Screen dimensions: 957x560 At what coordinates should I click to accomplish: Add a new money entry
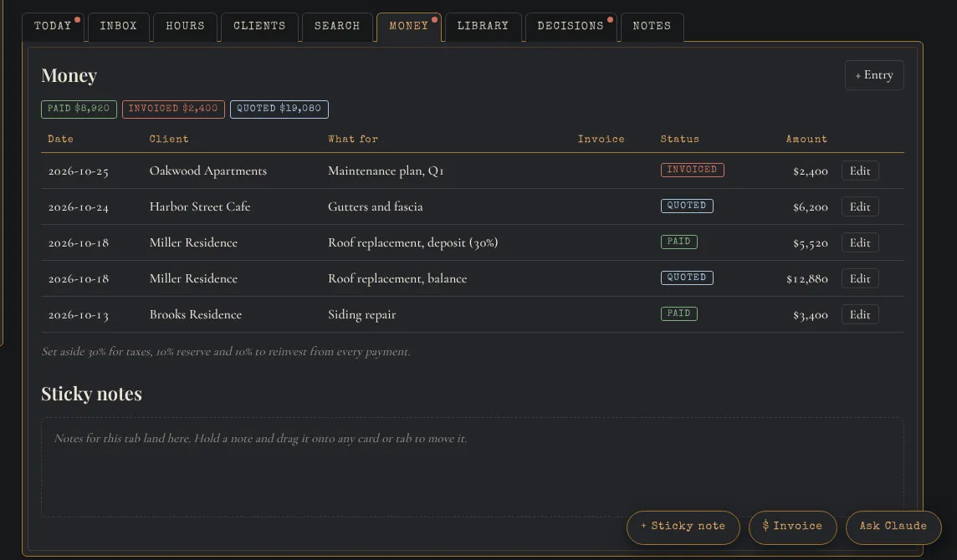point(874,75)
